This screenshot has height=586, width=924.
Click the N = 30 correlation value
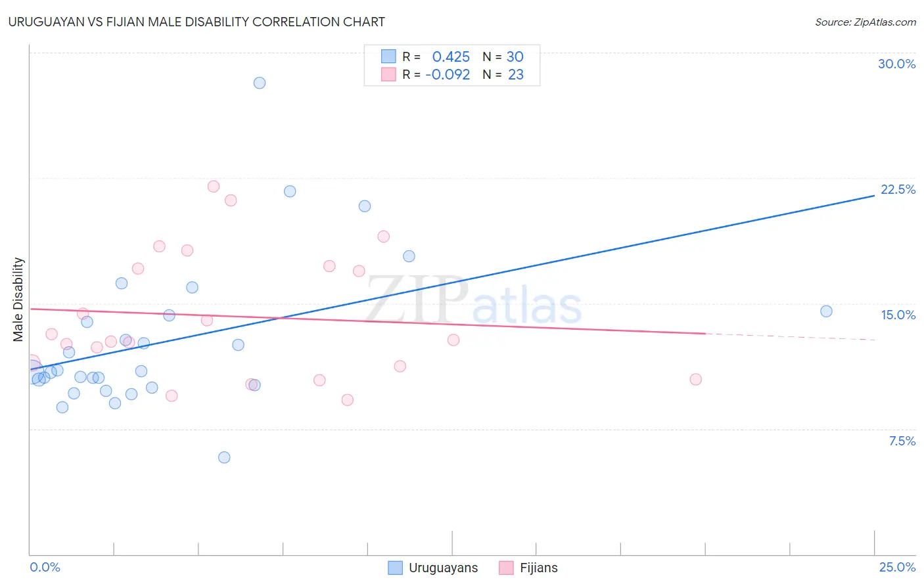pos(503,56)
